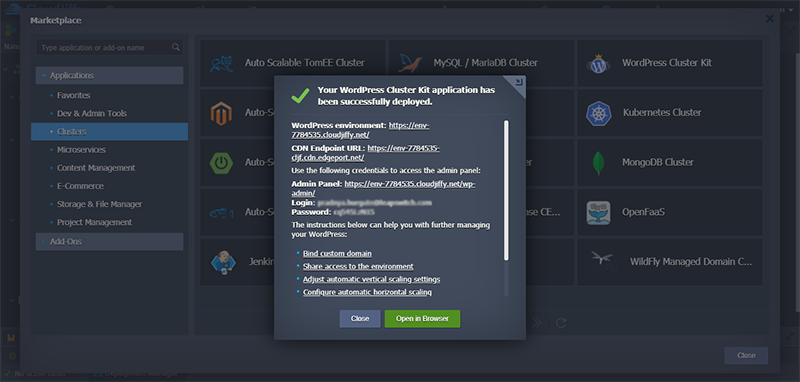The image size is (800, 382).
Task: Select the Kubernetes Cluster helm icon
Action: pyautogui.click(x=598, y=113)
